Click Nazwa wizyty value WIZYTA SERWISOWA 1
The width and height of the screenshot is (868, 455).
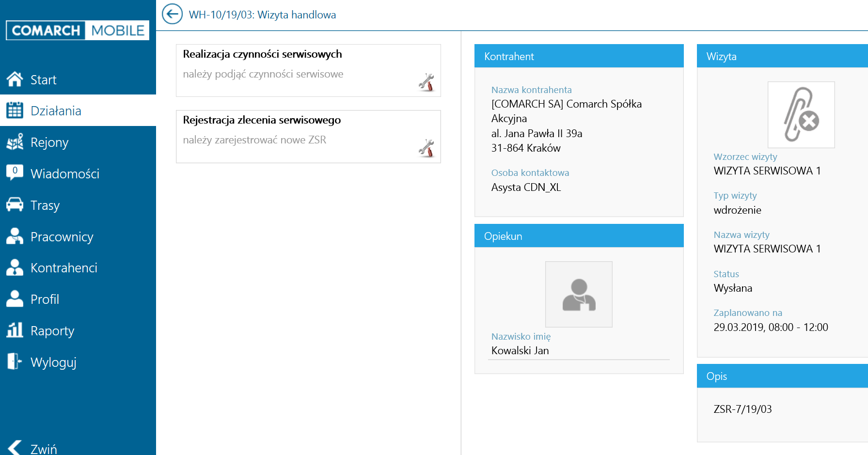[x=767, y=249]
